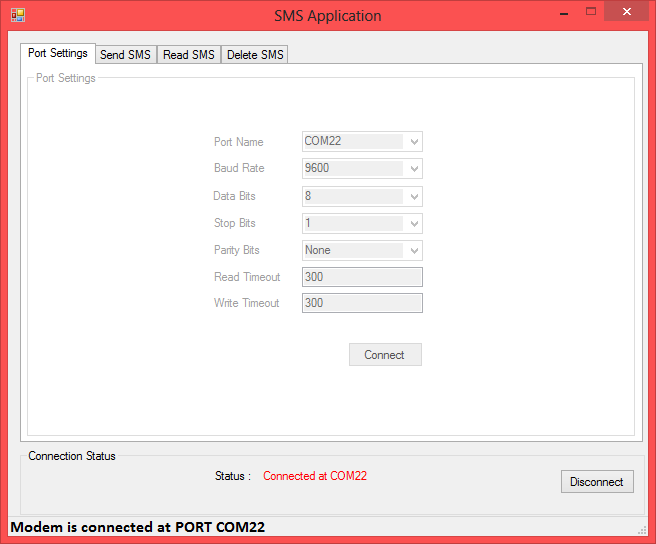Click the Read Timeout input field

tap(362, 277)
